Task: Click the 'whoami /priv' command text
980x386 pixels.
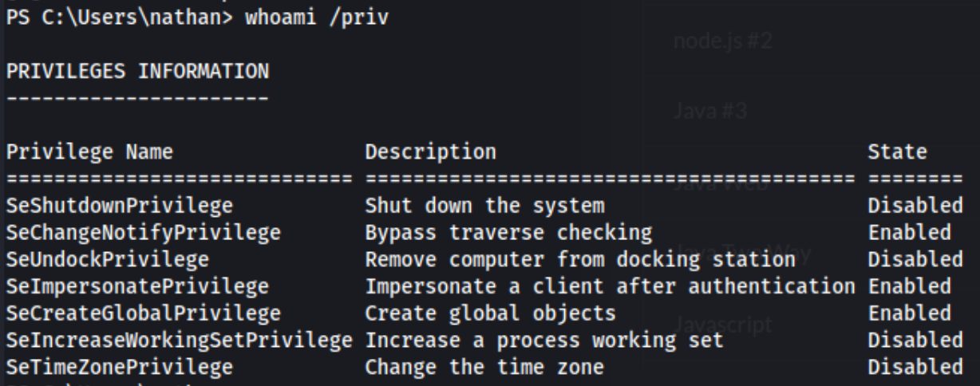Action: (x=316, y=18)
